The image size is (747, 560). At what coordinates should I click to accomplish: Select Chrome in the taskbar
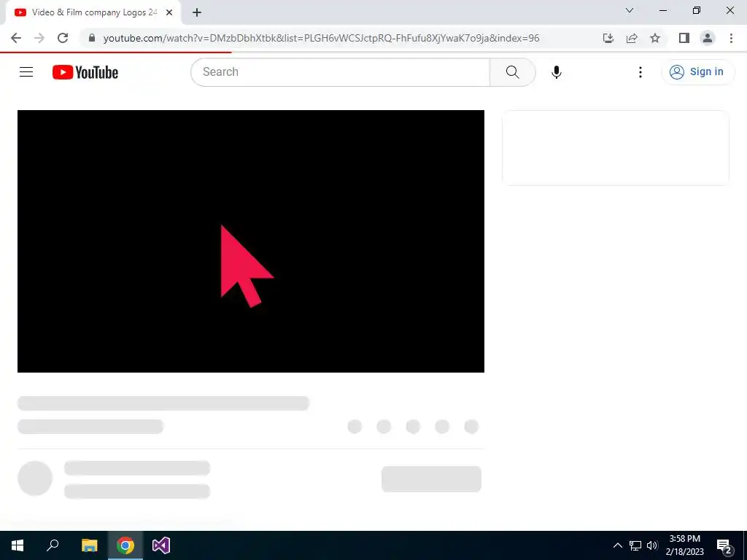tap(125, 545)
